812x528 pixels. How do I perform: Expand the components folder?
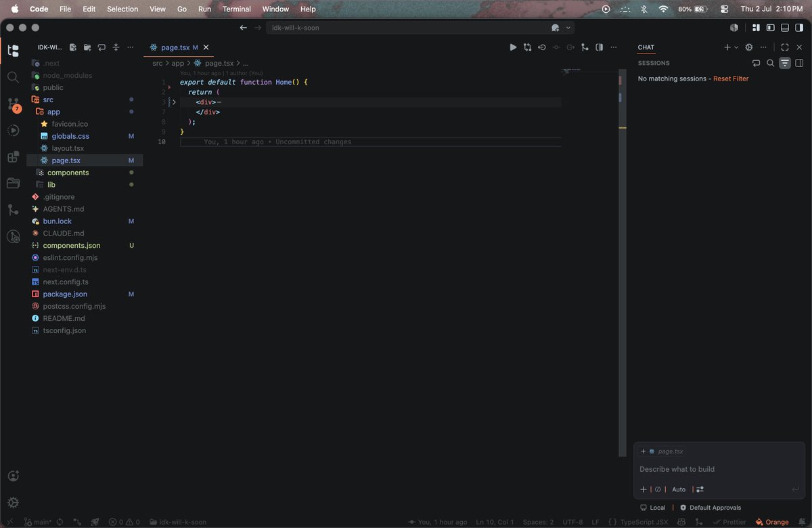pos(68,173)
